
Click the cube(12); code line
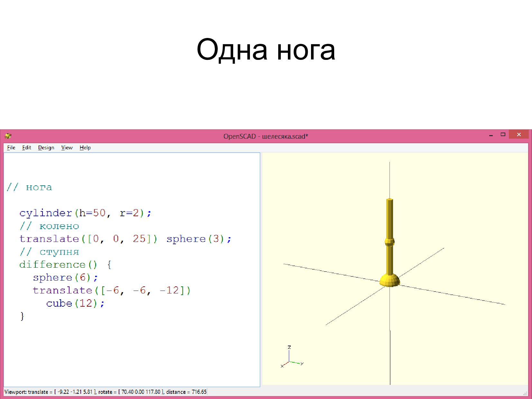point(75,303)
